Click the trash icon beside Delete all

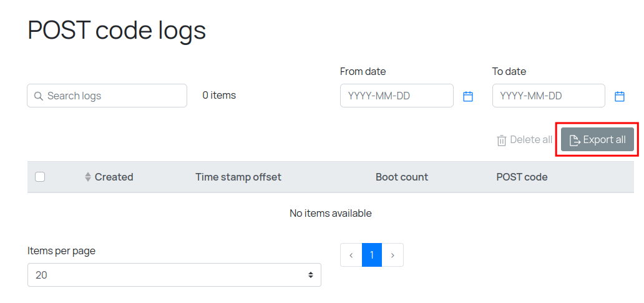[502, 141]
